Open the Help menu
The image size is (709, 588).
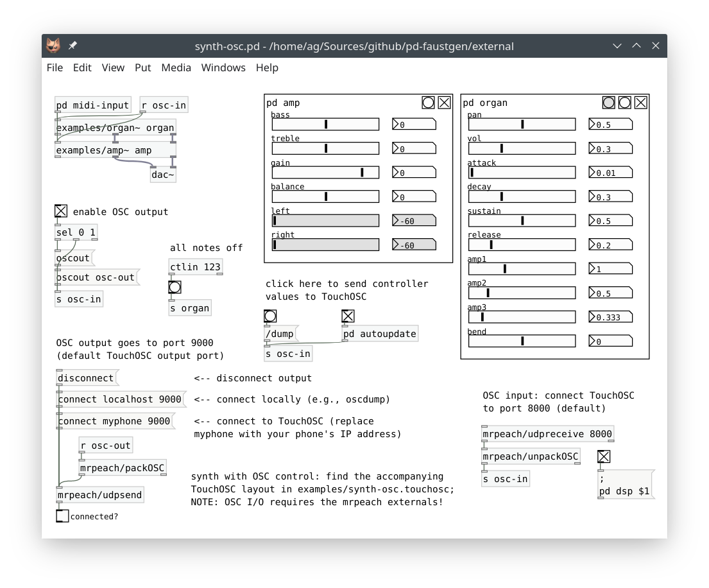tap(267, 68)
